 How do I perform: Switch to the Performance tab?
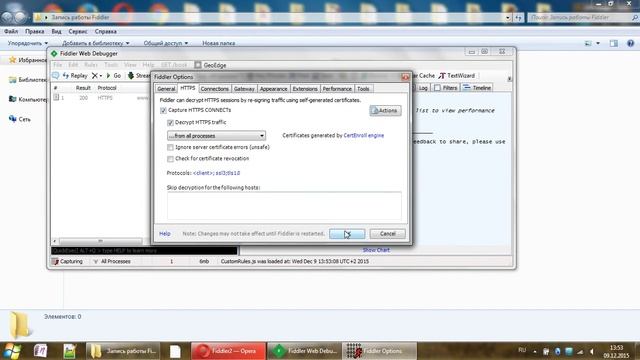tap(337, 89)
